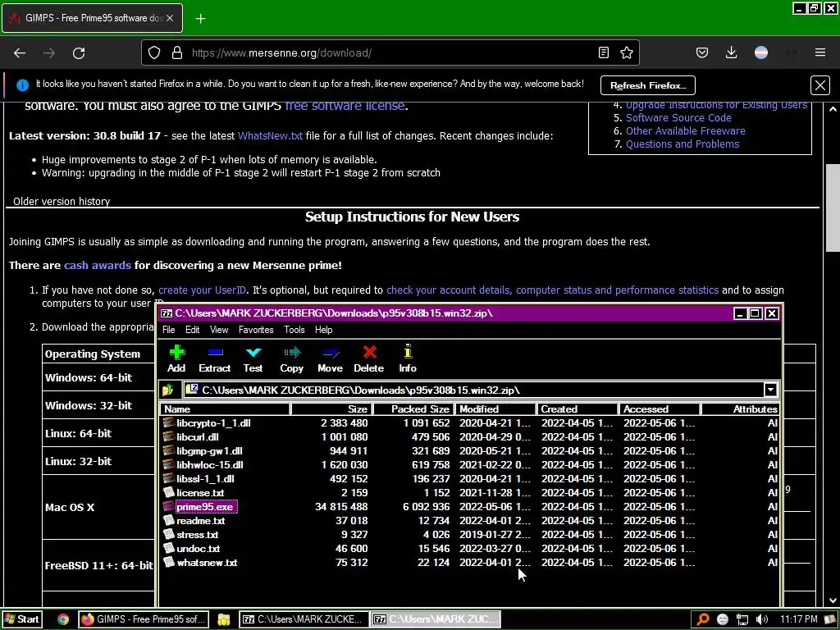Click the search magnifier in system tray

[x=702, y=619]
